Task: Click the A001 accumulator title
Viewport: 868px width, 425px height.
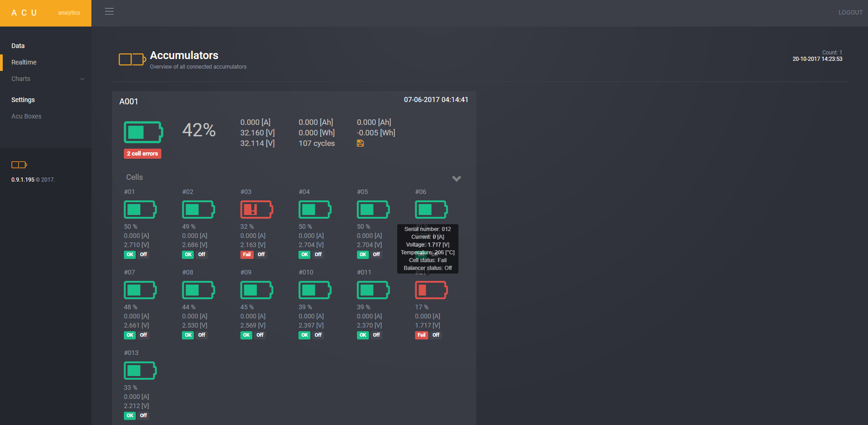Action: click(x=128, y=102)
